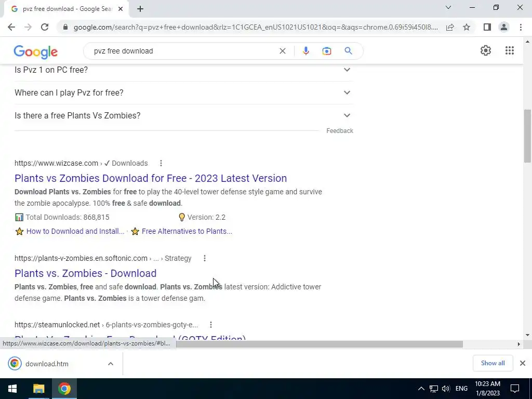Toggle the browser side panel
The height and width of the screenshot is (399, 532).
click(x=487, y=27)
